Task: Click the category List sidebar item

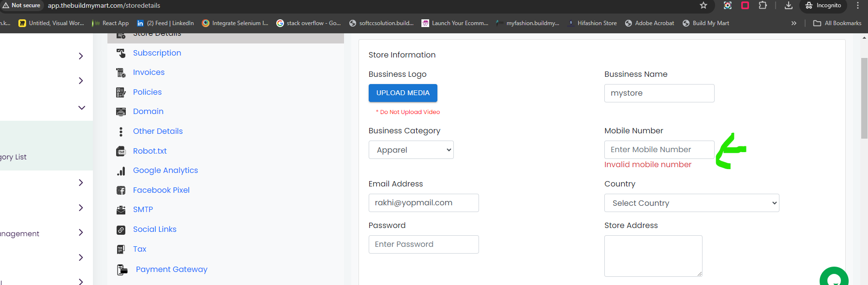Action: tap(14, 157)
